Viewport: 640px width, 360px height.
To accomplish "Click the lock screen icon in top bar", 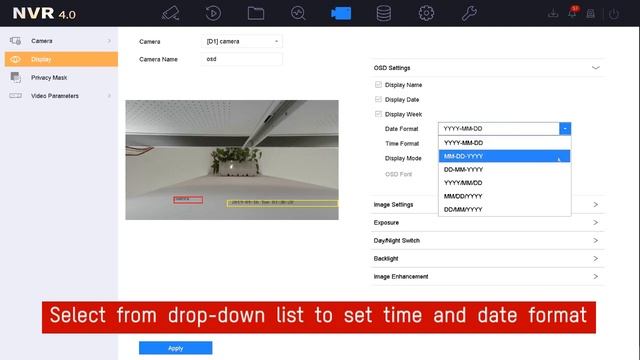I will pyautogui.click(x=591, y=14).
